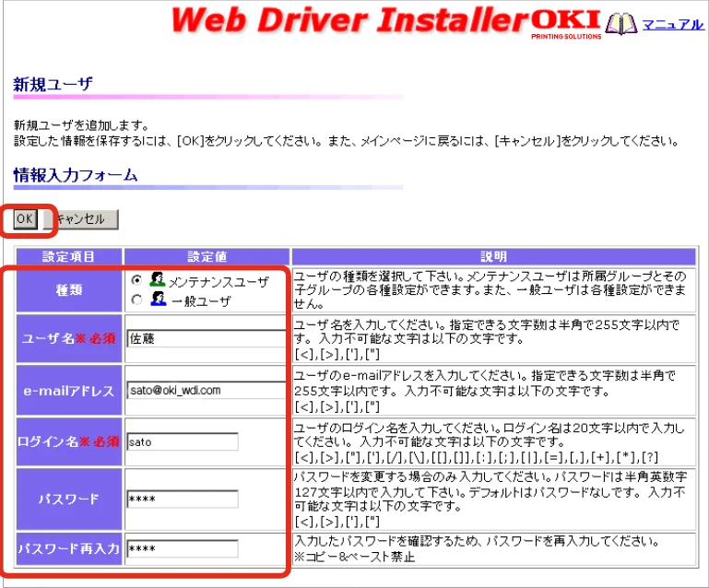Click the manual book icon
The image size is (709, 588).
coord(620,24)
